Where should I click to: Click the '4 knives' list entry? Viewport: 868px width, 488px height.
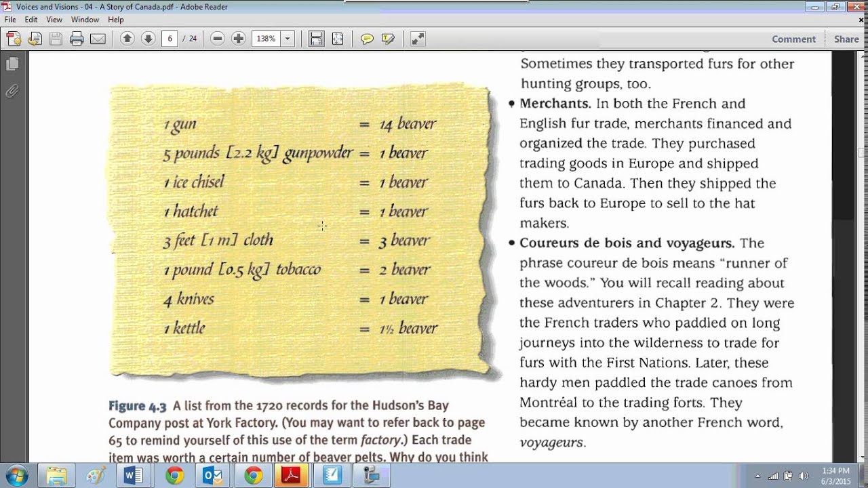coord(189,299)
